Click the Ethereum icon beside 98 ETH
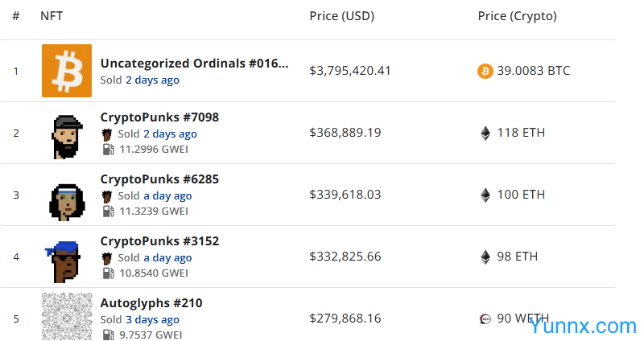Screen dimensions: 644x341 [485, 257]
